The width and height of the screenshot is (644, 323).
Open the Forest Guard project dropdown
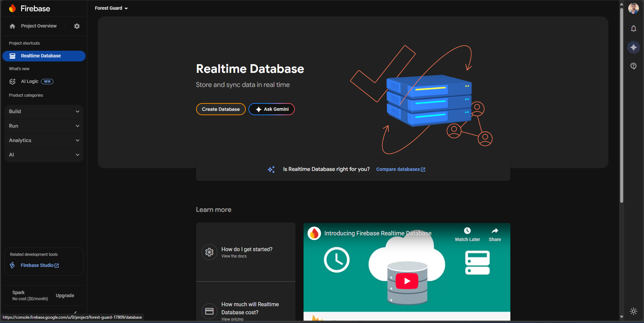coord(111,8)
